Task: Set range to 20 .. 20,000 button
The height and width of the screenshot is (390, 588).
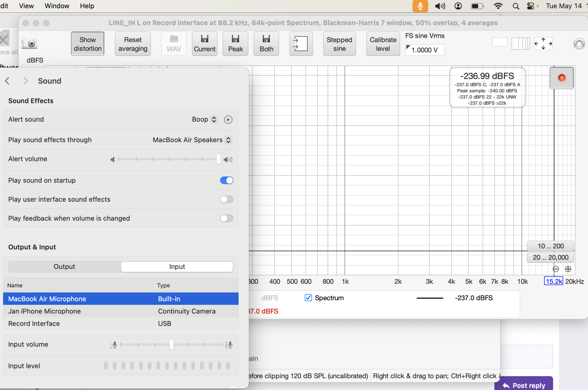Action: (x=550, y=257)
